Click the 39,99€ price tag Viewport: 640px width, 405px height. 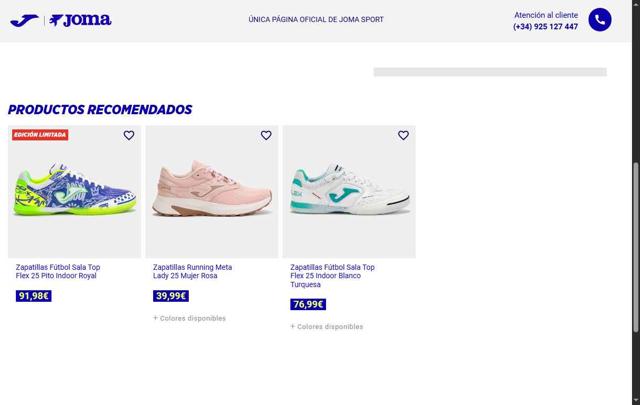tap(171, 296)
